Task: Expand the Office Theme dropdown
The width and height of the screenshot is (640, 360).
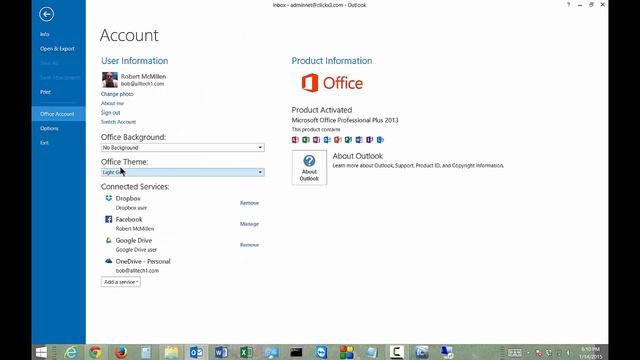Action: click(260, 172)
